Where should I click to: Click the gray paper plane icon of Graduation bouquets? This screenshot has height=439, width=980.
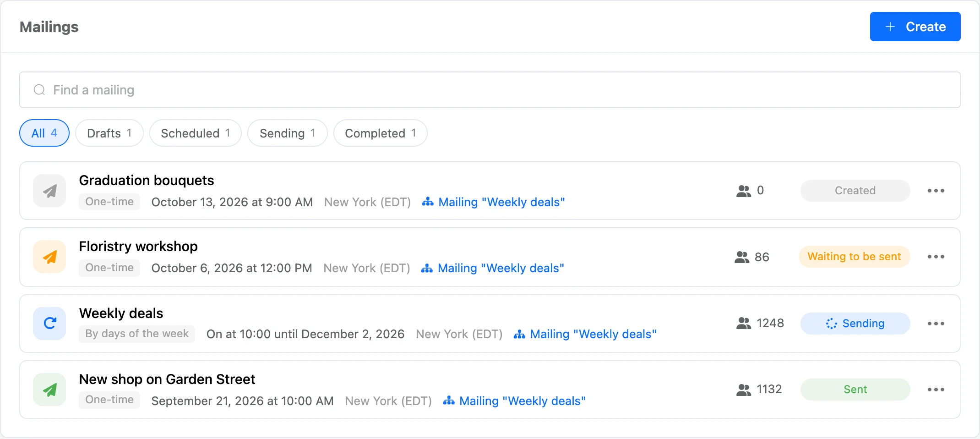click(49, 191)
